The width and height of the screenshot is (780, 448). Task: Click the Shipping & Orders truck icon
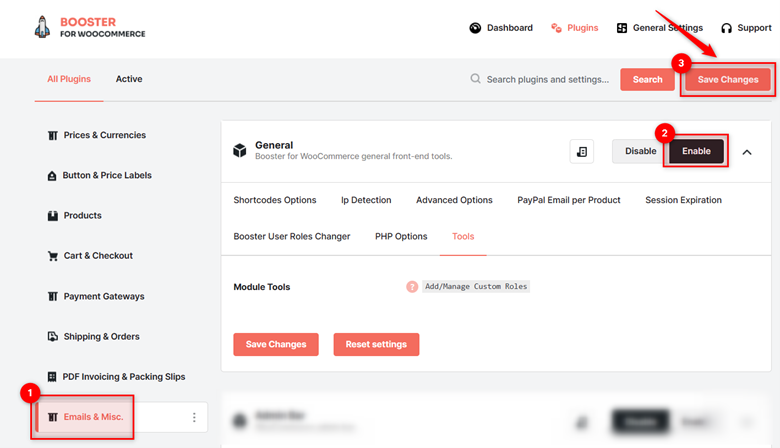53,337
